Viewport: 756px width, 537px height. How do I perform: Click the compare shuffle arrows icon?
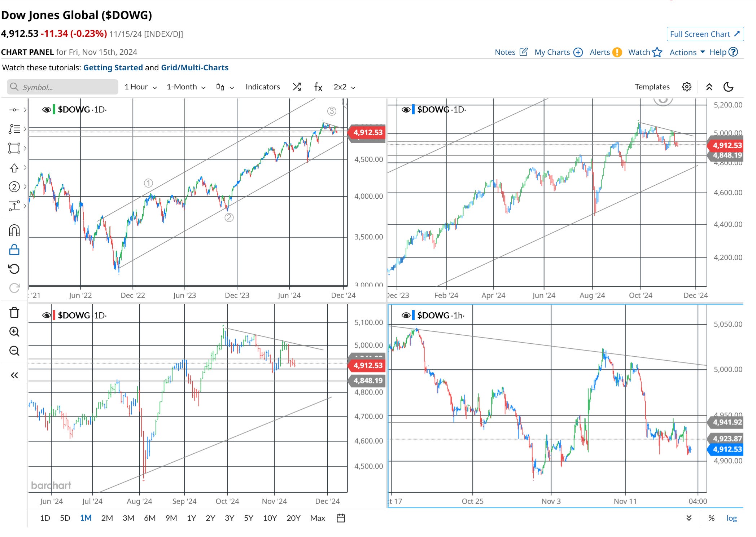click(x=297, y=87)
